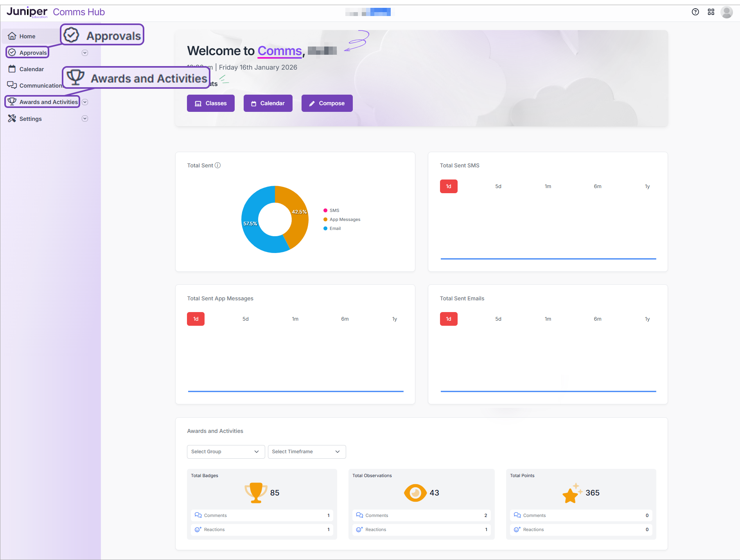
Task: Open Calendar from the sidebar menu
Action: (x=31, y=69)
